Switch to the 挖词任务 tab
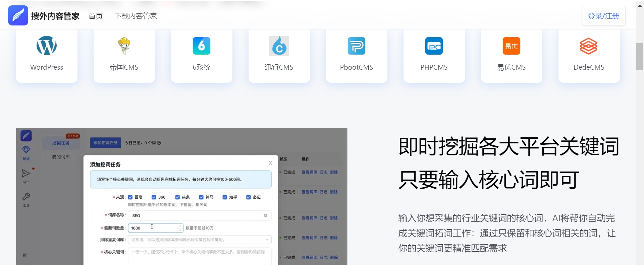644x265 pixels. (61, 143)
